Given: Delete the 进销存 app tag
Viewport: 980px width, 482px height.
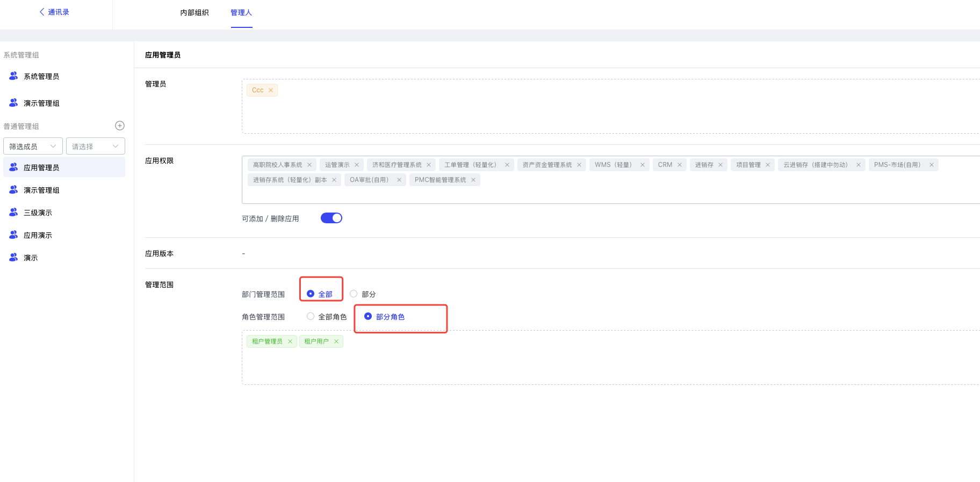Looking at the screenshot, I should coord(720,165).
